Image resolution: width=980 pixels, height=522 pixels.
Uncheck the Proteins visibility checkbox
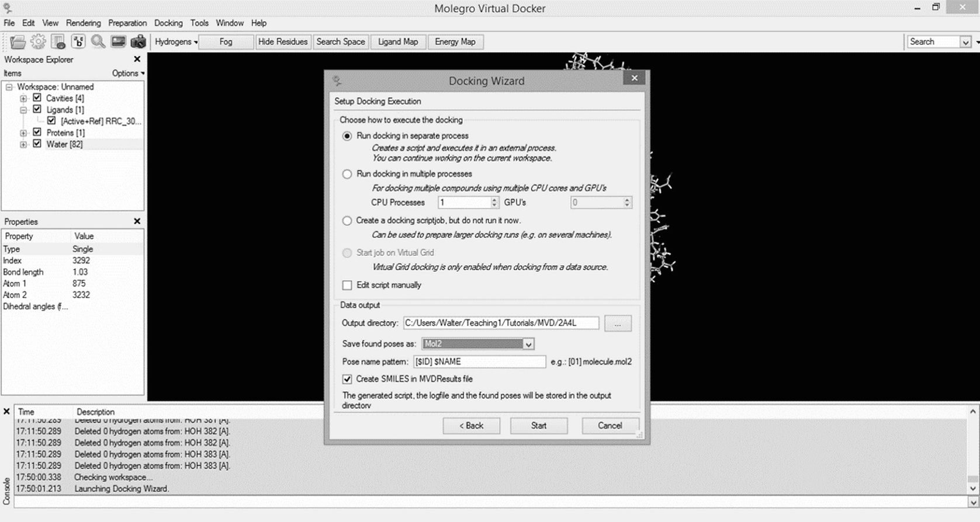[x=37, y=133]
